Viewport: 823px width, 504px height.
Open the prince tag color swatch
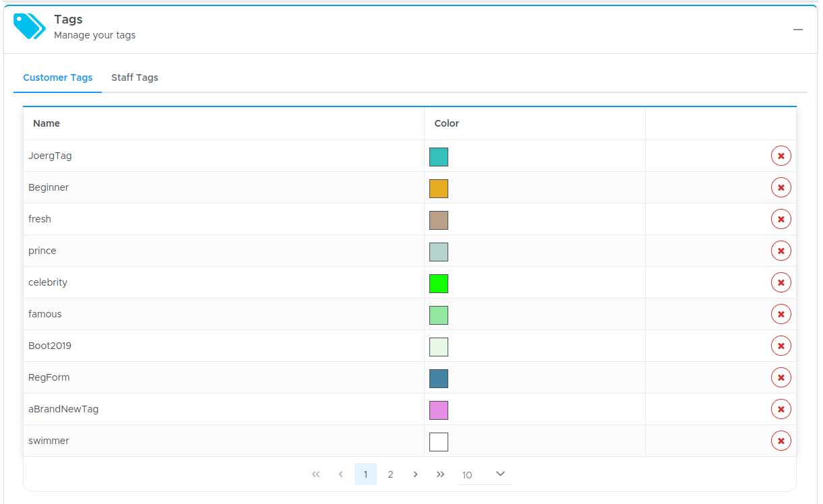click(439, 252)
